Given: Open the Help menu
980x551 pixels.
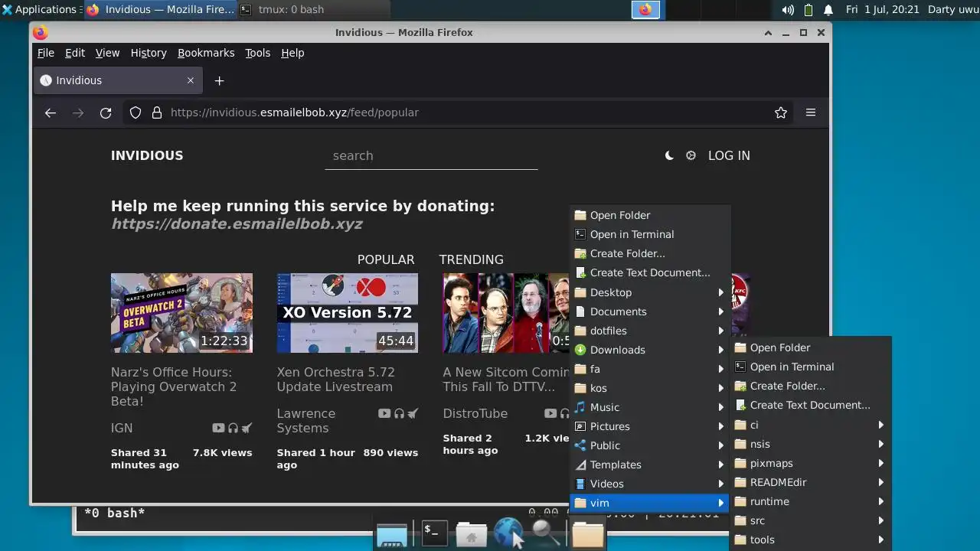Looking at the screenshot, I should click(x=292, y=53).
